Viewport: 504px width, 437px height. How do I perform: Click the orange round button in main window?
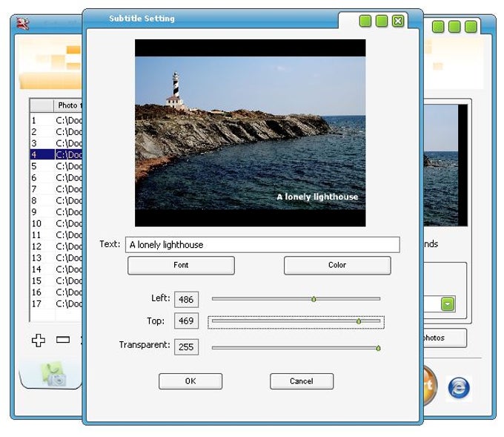click(430, 384)
